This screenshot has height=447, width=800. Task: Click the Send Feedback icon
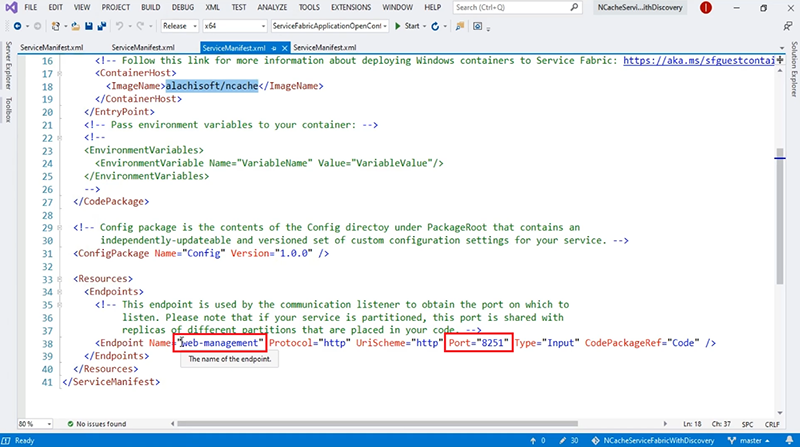tap(788, 26)
